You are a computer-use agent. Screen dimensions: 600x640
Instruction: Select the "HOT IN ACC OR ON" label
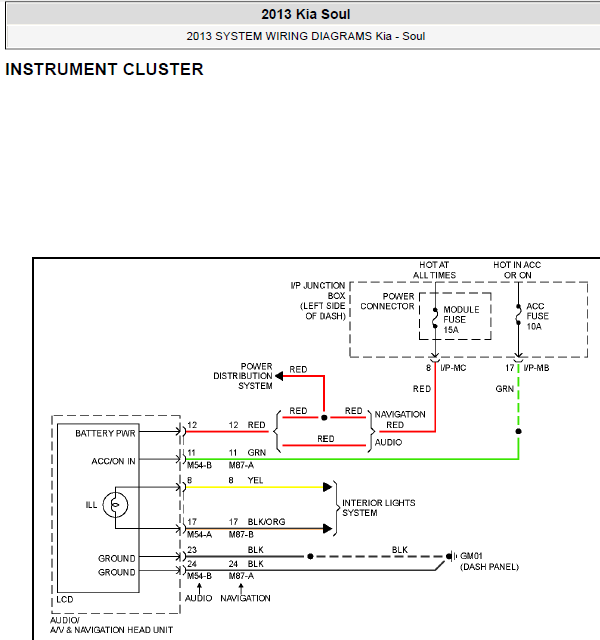click(x=517, y=270)
